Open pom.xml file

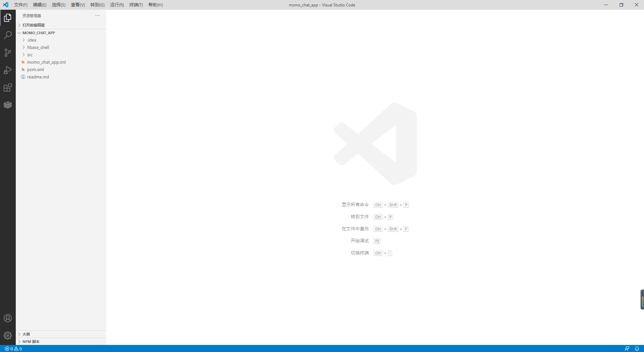[61, 70]
